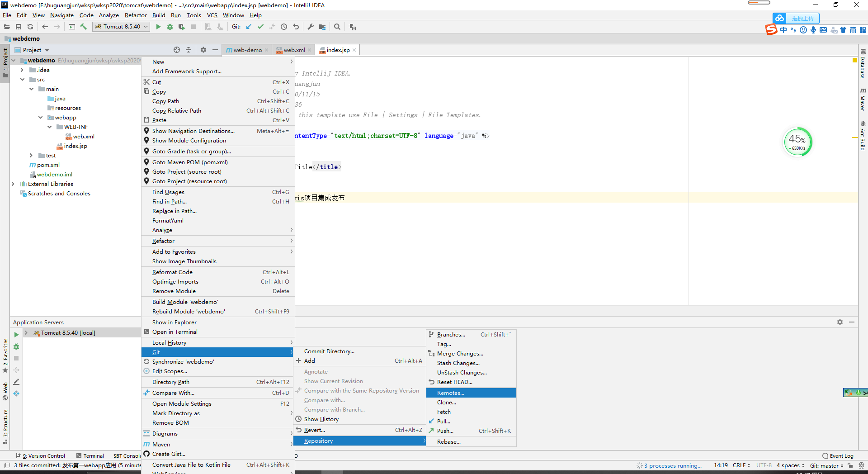The width and height of the screenshot is (868, 474).
Task: Change CRLF line separator in status bar
Action: point(741,465)
